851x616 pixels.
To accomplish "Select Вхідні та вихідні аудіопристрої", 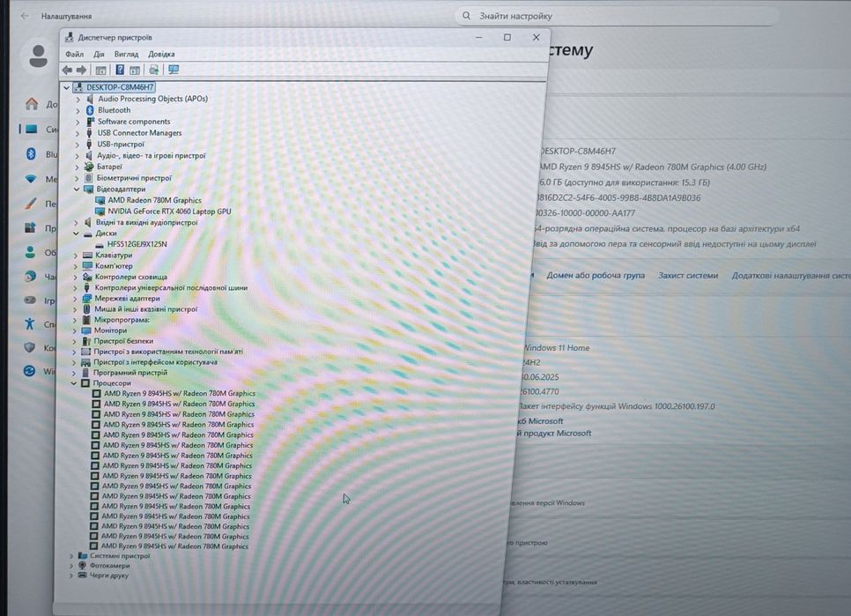I will coord(146,223).
